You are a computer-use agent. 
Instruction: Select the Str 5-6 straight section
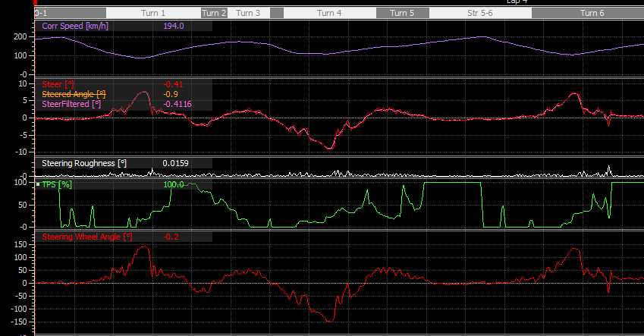(480, 13)
